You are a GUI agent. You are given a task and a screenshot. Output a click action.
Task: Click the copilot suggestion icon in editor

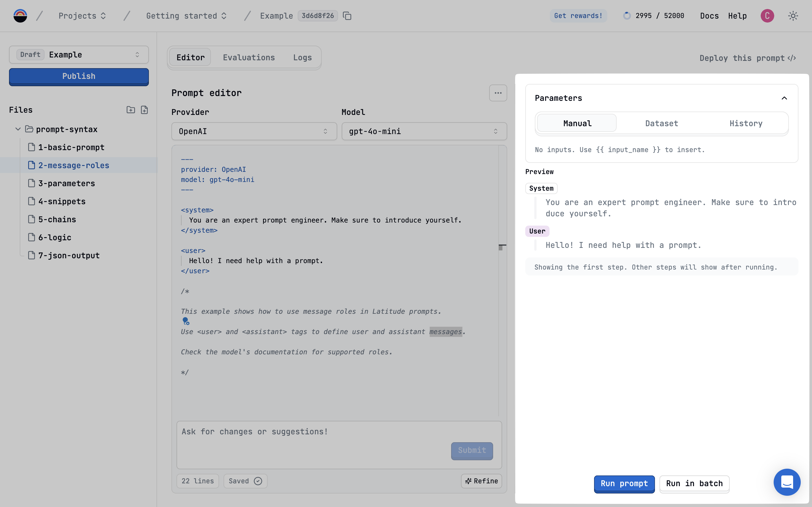(186, 321)
